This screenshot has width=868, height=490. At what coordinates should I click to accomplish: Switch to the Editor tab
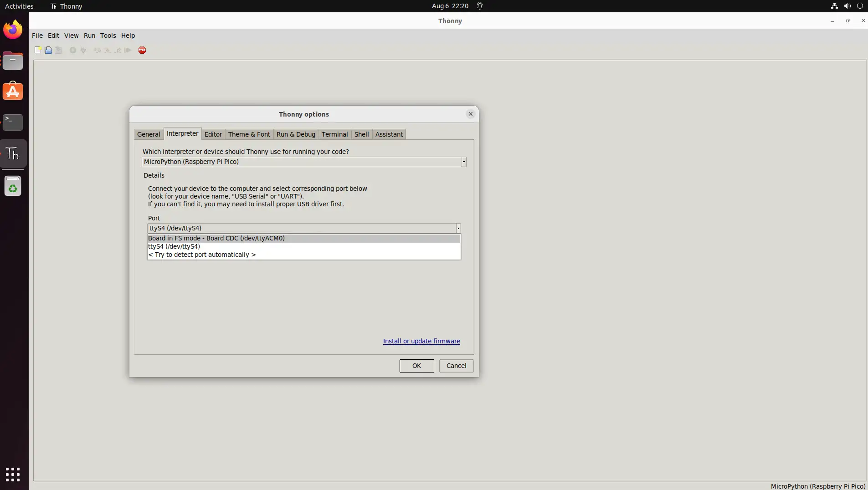coord(213,134)
